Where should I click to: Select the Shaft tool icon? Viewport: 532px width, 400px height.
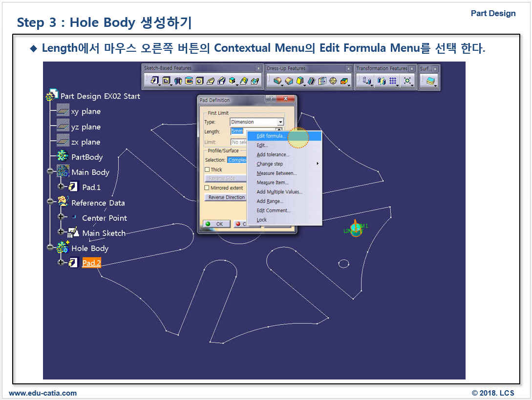pos(178,81)
